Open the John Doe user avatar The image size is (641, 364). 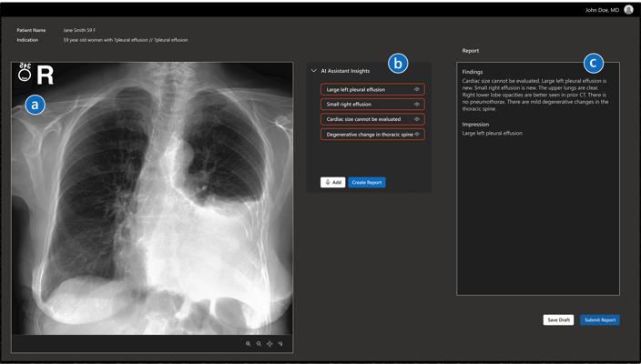[628, 10]
